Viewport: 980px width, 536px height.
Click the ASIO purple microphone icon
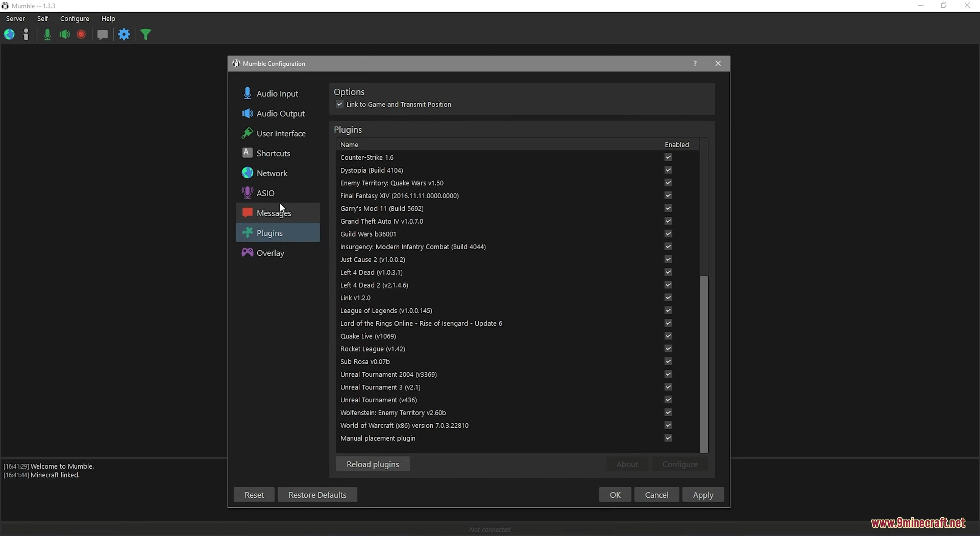click(247, 193)
